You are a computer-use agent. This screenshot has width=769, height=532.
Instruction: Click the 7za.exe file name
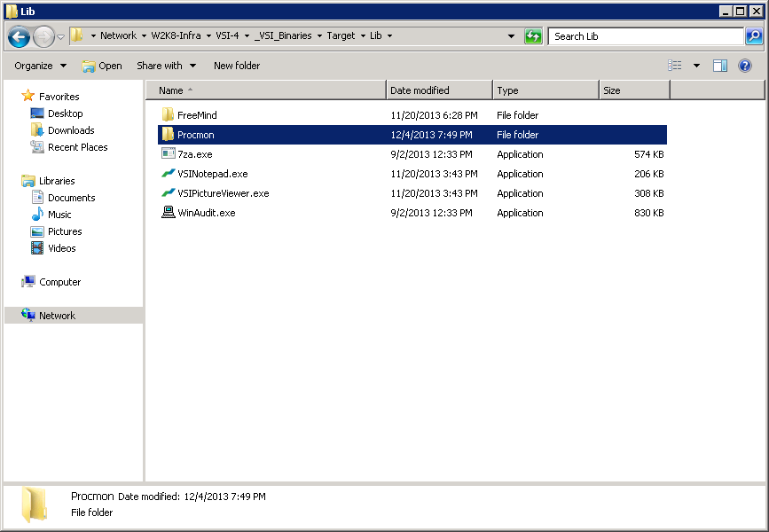[x=195, y=154]
